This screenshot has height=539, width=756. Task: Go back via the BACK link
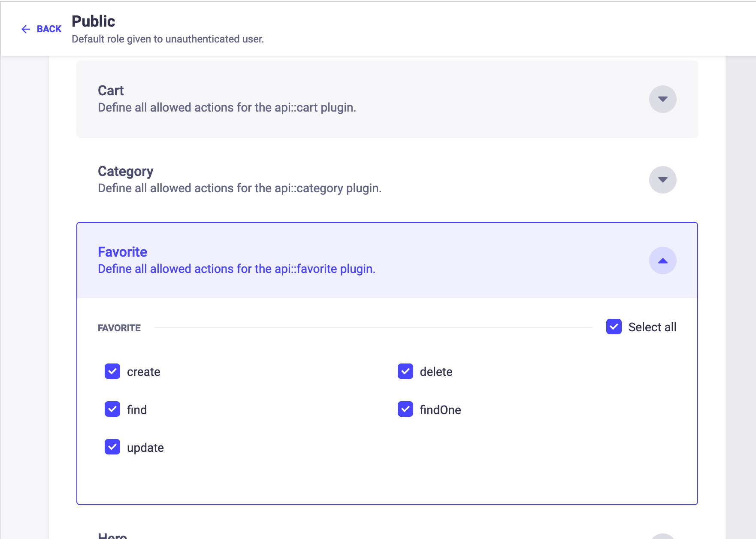tap(49, 29)
